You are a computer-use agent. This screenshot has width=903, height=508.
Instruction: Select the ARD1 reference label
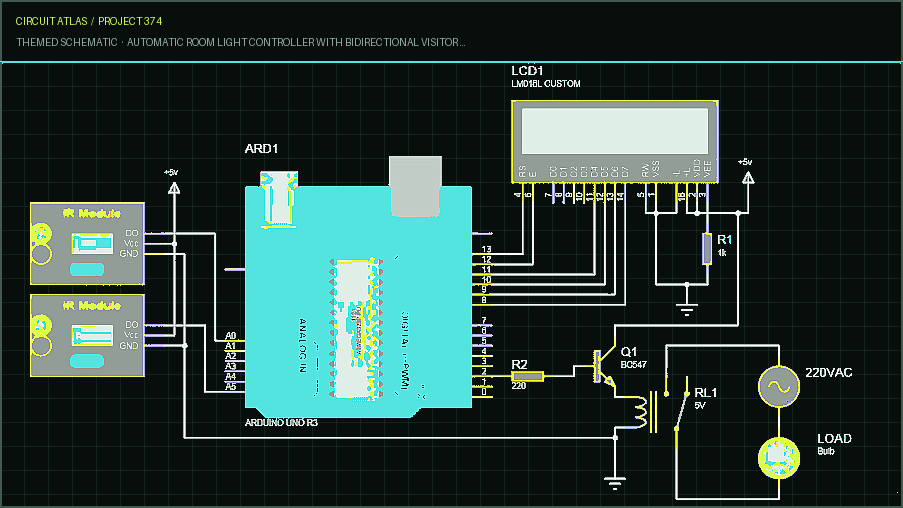[261, 149]
